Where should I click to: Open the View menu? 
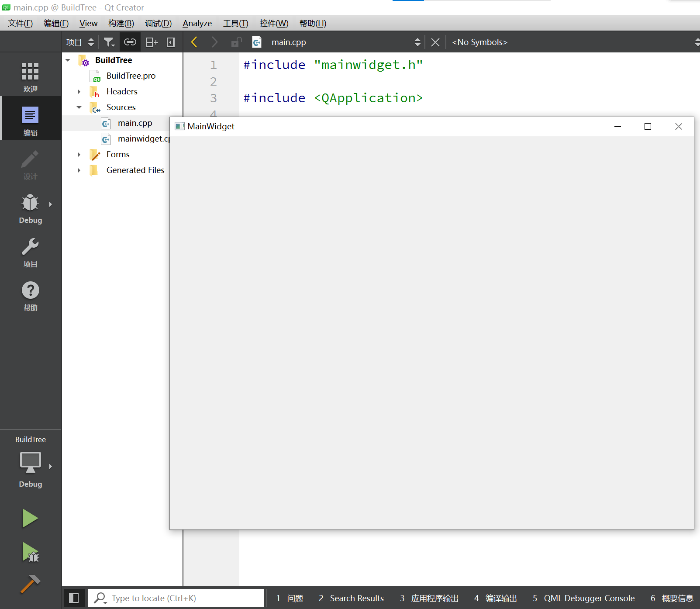pyautogui.click(x=89, y=23)
